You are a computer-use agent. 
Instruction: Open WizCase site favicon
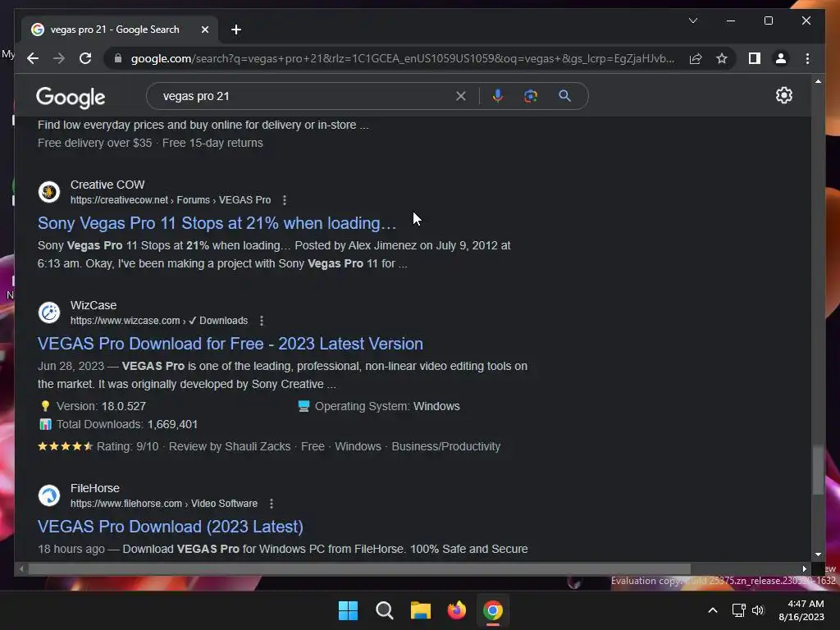click(49, 313)
